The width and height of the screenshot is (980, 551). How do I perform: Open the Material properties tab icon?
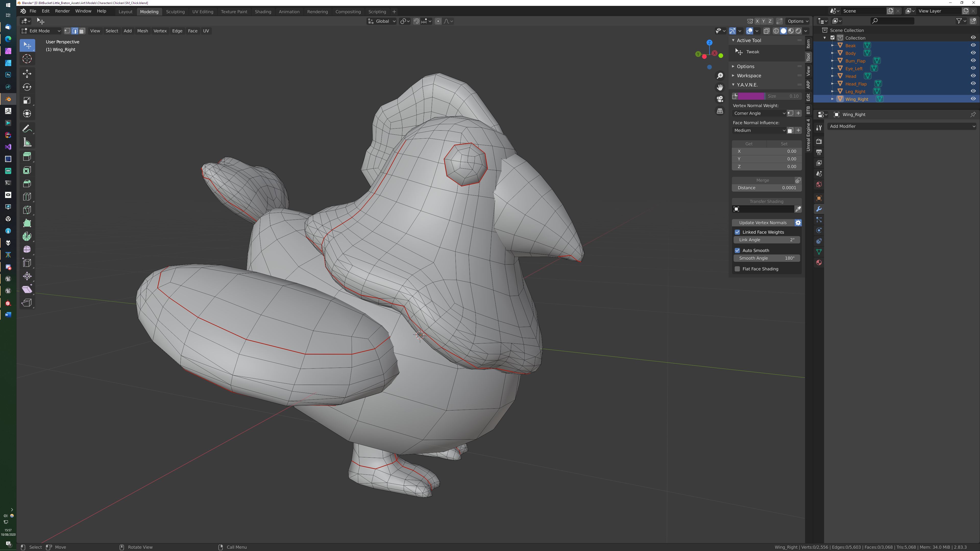tap(819, 263)
